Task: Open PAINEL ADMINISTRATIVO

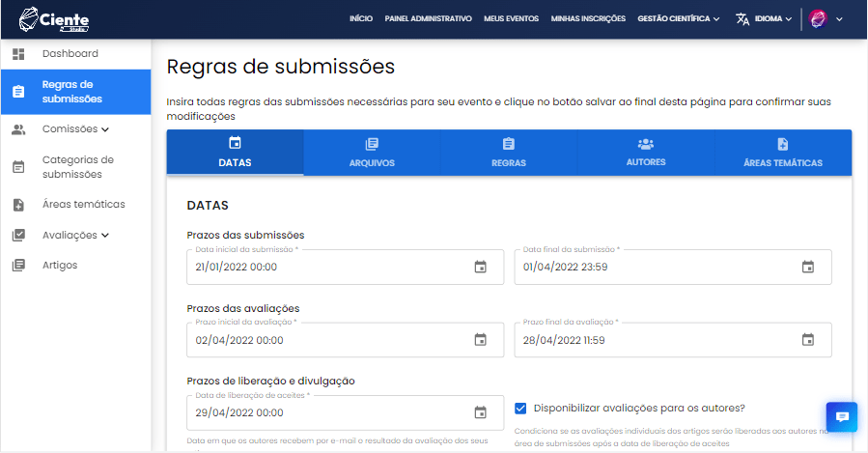Action: (429, 18)
